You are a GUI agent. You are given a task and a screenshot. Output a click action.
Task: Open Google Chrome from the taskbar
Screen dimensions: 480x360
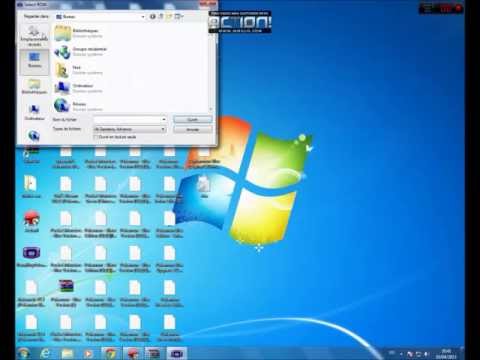[x=111, y=353]
